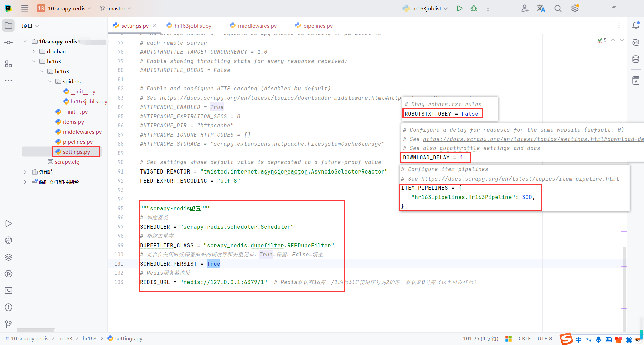Click the 10.scrapy-redis breadcrumb
The height and width of the screenshot is (345, 644).
(27, 339)
